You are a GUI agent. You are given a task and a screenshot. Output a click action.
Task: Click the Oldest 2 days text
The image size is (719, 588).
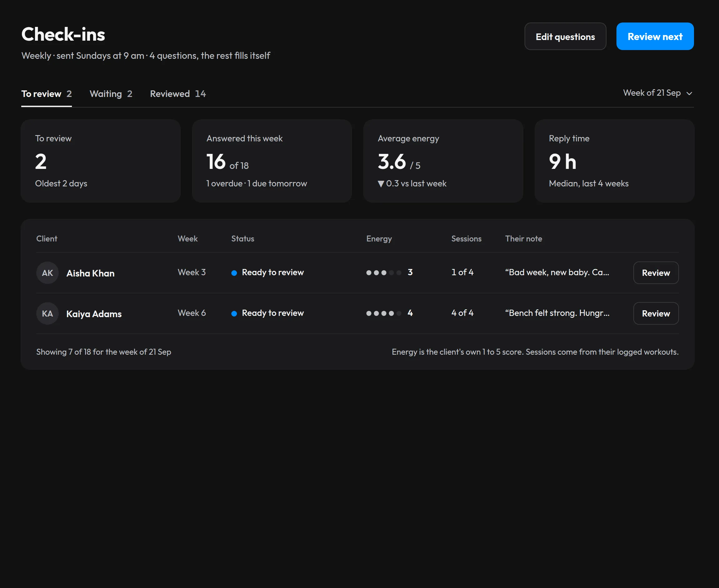click(x=61, y=184)
